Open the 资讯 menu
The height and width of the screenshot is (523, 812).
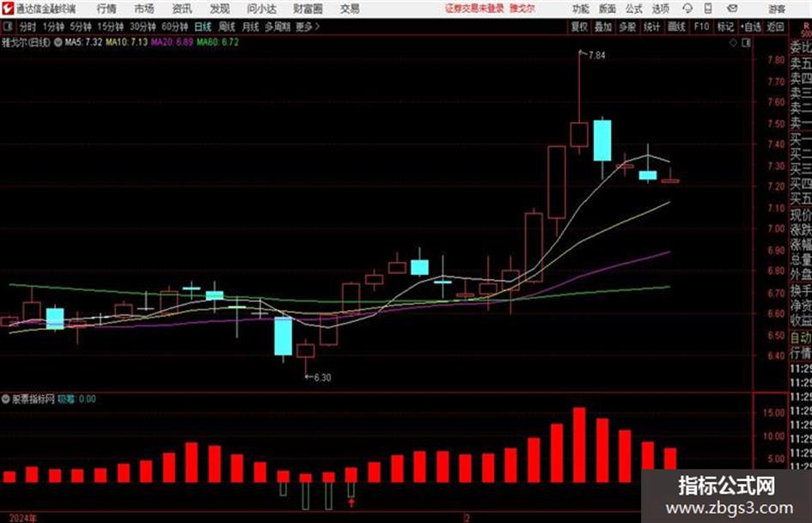182,9
